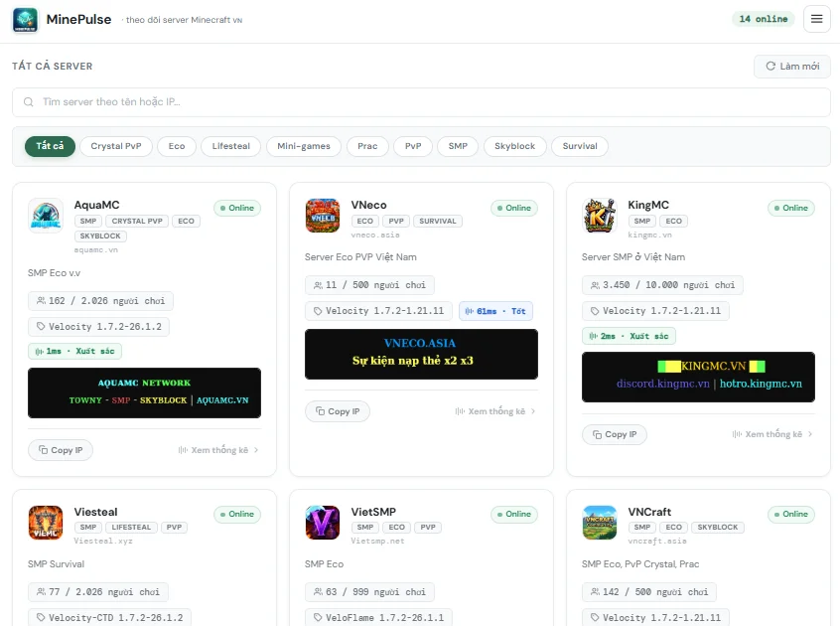Image resolution: width=840 pixels, height=626 pixels.
Task: Click the VNCraft server icon
Action: click(x=600, y=523)
